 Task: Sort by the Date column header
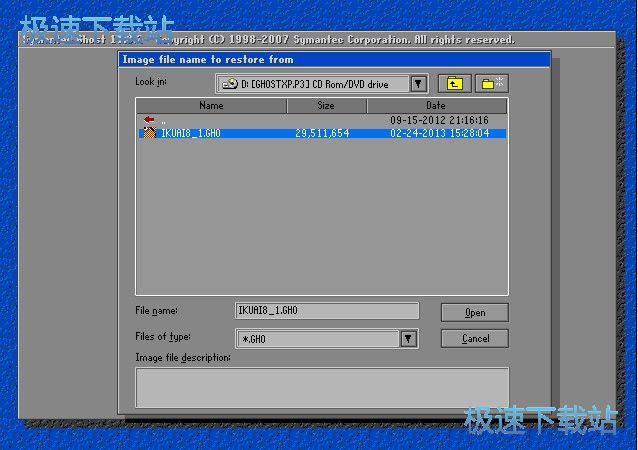tap(437, 106)
